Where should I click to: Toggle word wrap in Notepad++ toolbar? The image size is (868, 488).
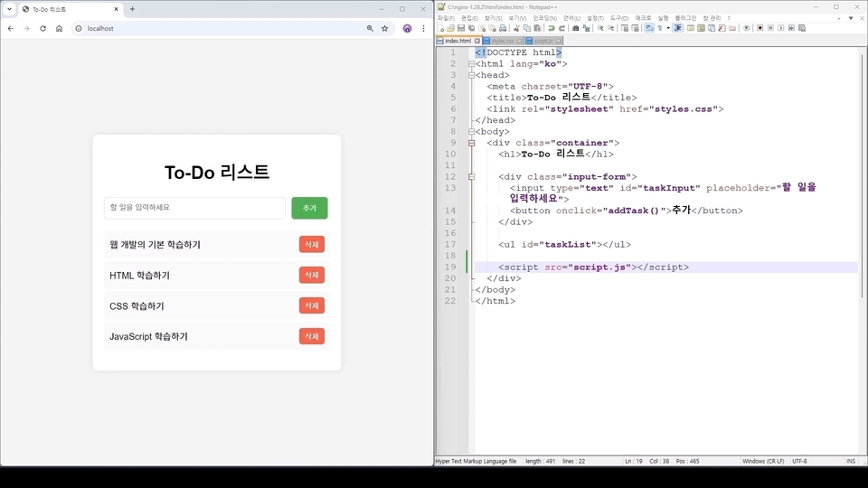(x=649, y=28)
